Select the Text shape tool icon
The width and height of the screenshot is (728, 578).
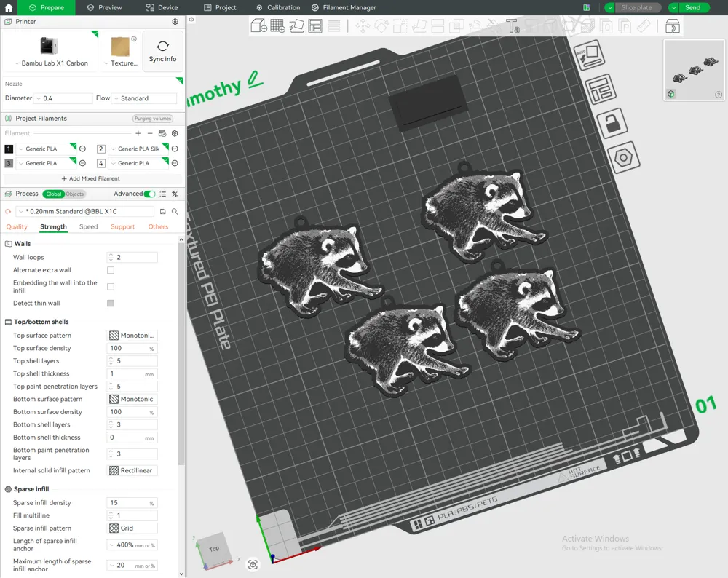513,26
